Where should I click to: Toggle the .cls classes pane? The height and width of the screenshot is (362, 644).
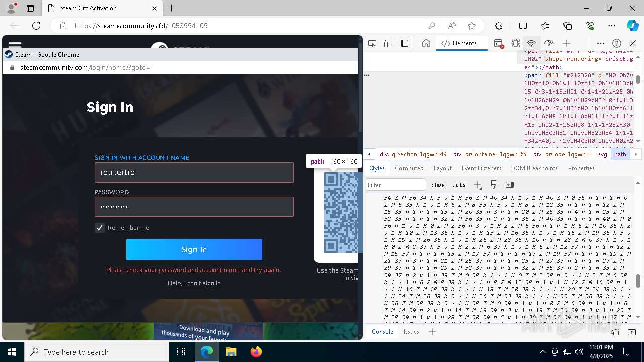tap(459, 185)
